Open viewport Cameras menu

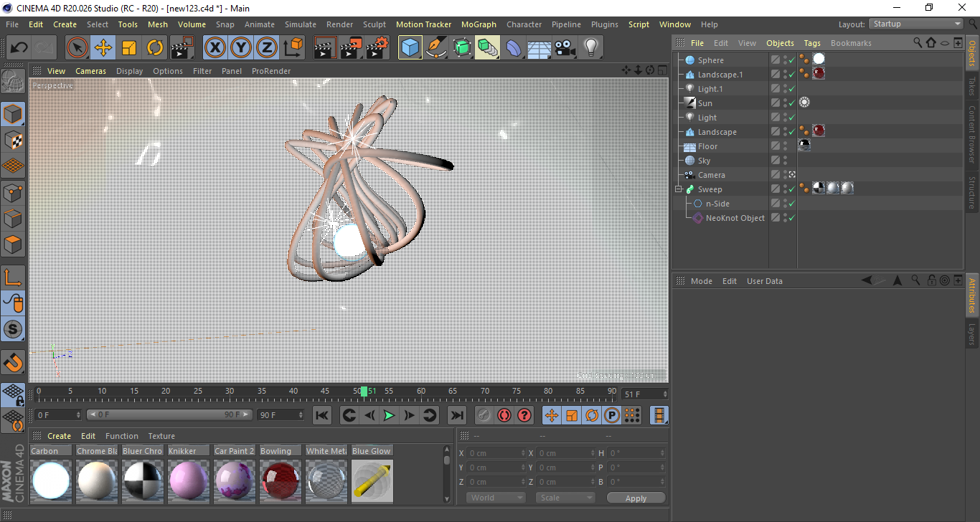click(90, 71)
